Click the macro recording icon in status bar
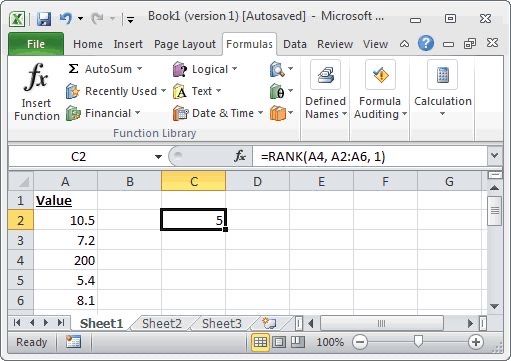The image size is (511, 361). tap(73, 342)
